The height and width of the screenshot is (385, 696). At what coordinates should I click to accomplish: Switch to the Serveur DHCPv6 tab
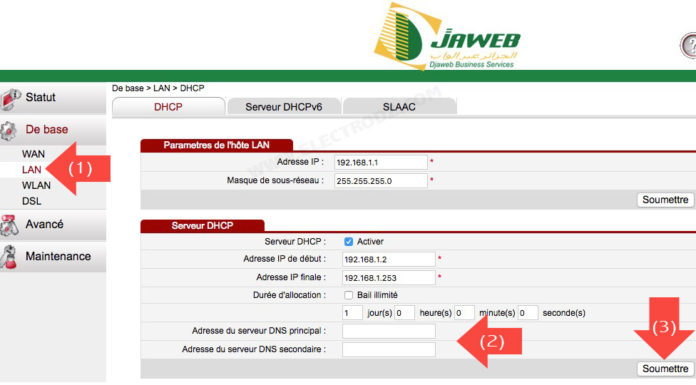coord(284,107)
